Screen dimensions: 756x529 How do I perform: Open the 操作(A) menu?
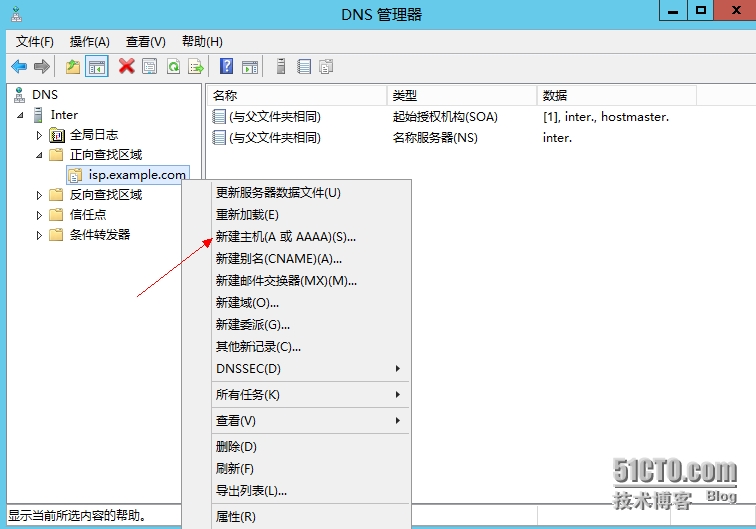click(x=89, y=41)
